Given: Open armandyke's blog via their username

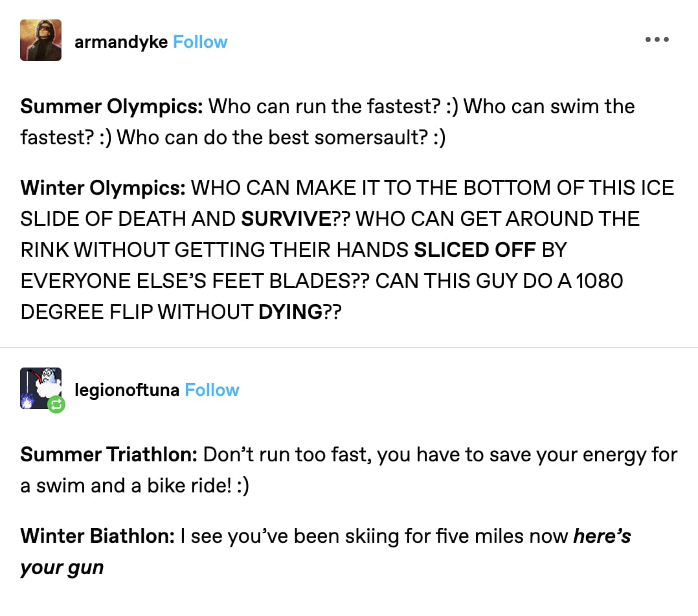Looking at the screenshot, I should pyautogui.click(x=120, y=41).
